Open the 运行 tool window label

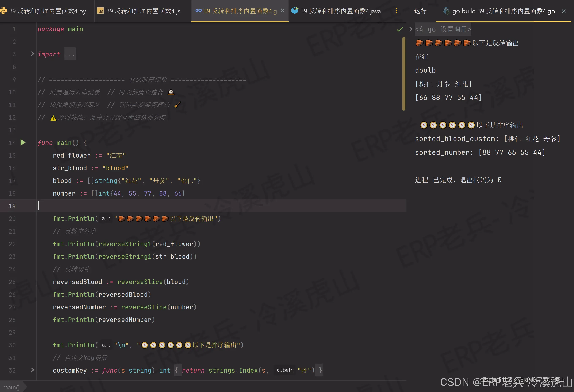pyautogui.click(x=420, y=11)
